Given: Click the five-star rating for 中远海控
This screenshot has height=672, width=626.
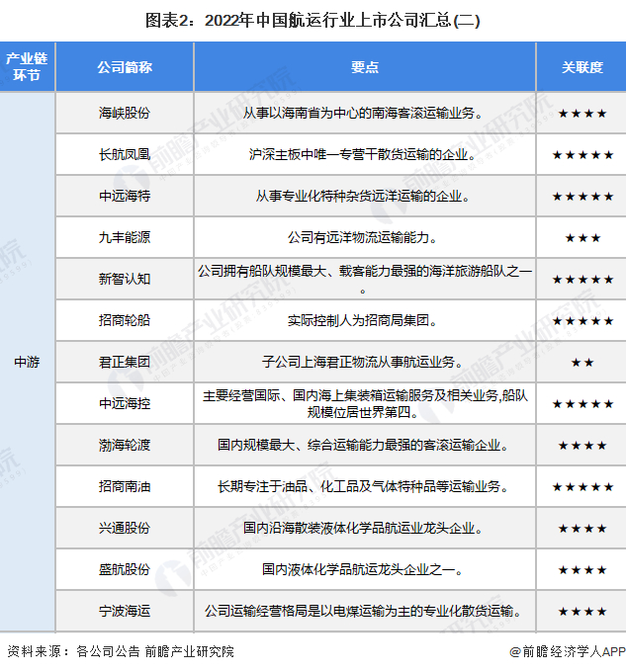Looking at the screenshot, I should click(x=582, y=404).
